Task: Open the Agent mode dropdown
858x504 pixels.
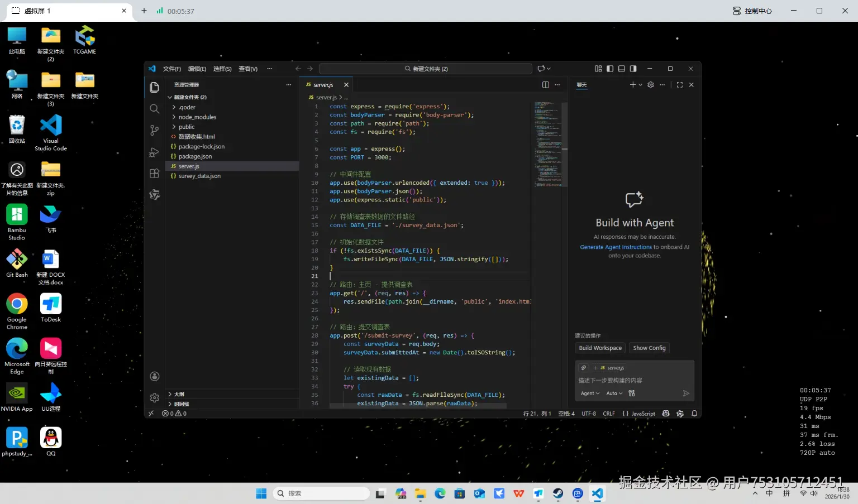Action: [x=590, y=393]
